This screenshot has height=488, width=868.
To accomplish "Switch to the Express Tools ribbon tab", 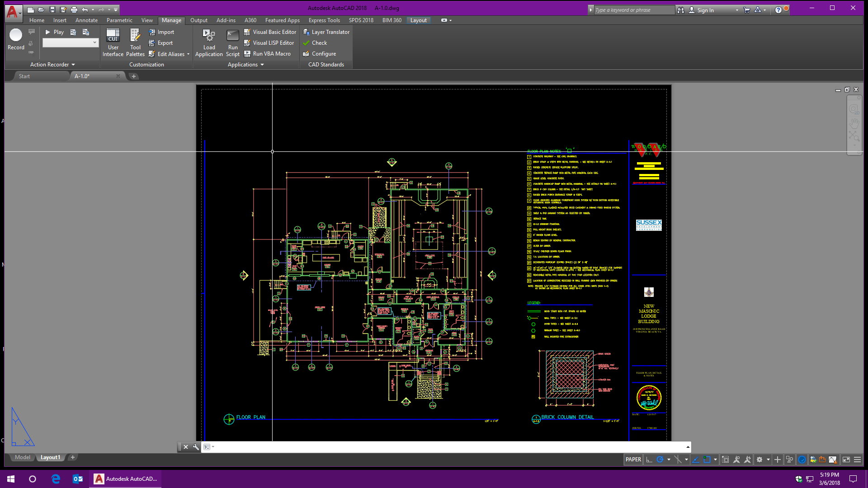I will 324,20.
